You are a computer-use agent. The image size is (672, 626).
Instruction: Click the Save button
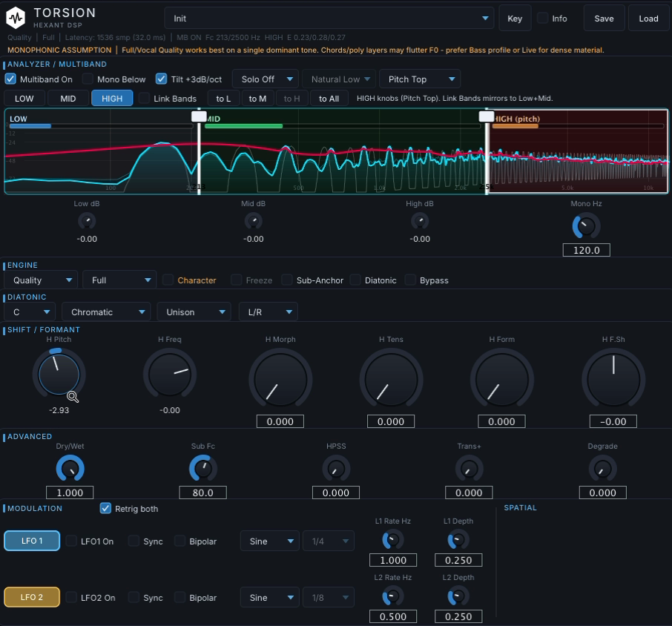604,18
